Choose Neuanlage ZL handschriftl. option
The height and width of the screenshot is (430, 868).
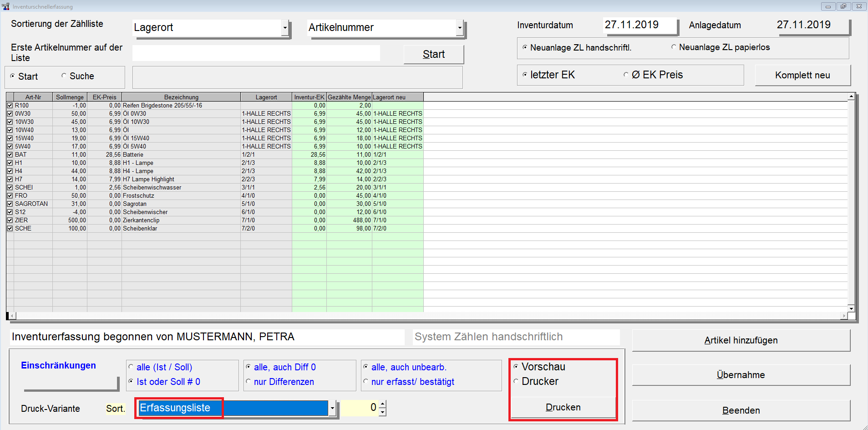click(x=525, y=47)
